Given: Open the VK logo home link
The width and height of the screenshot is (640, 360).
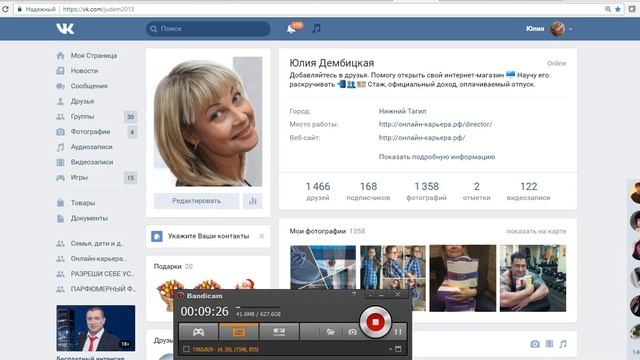Looking at the screenshot, I should (x=65, y=29).
